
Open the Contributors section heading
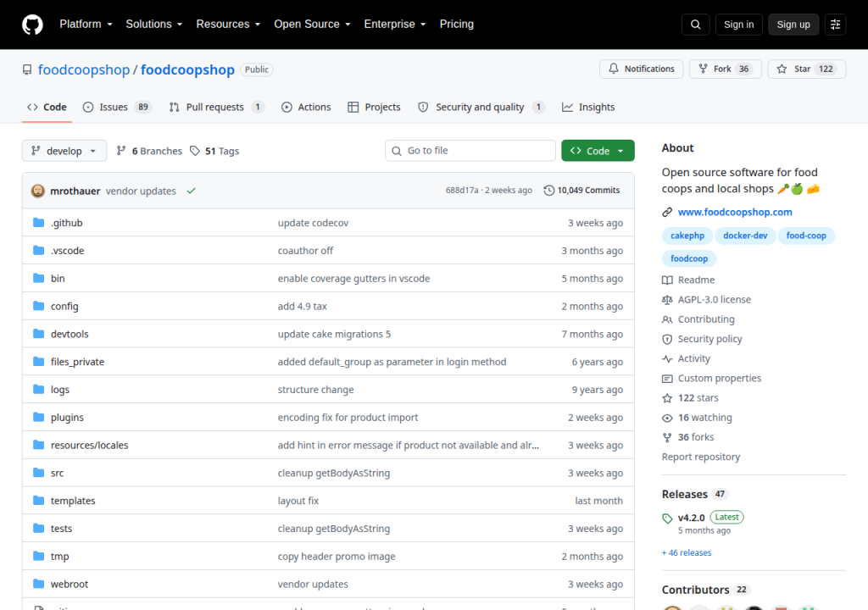click(695, 590)
